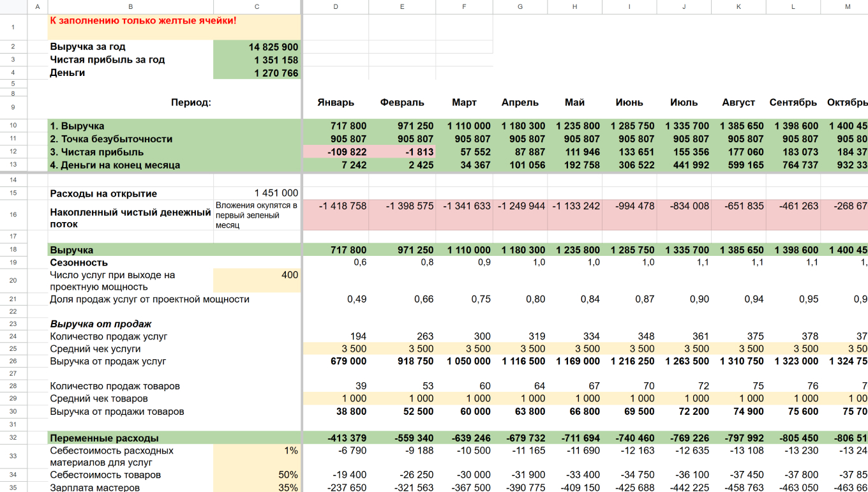The width and height of the screenshot is (868, 492).
Task: Select column D header
Action: point(336,6)
